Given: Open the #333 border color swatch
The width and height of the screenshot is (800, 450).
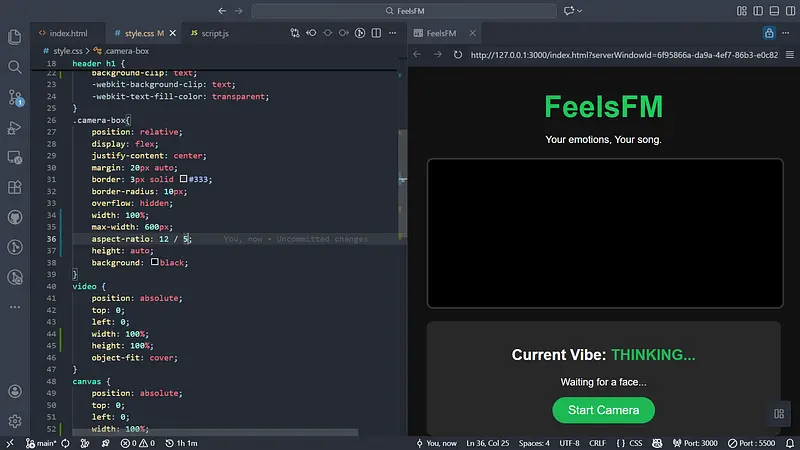Looking at the screenshot, I should click(x=184, y=179).
